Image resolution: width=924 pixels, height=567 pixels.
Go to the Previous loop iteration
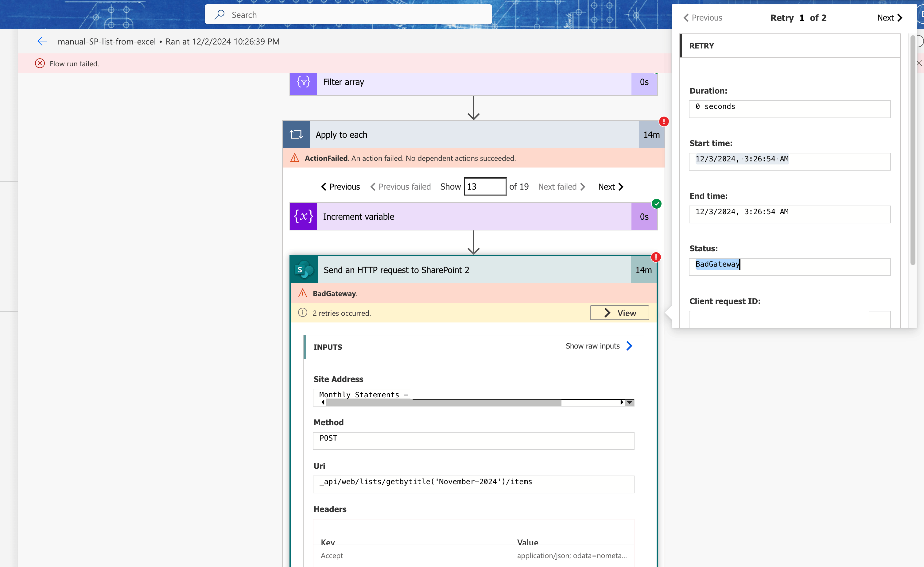click(x=340, y=187)
